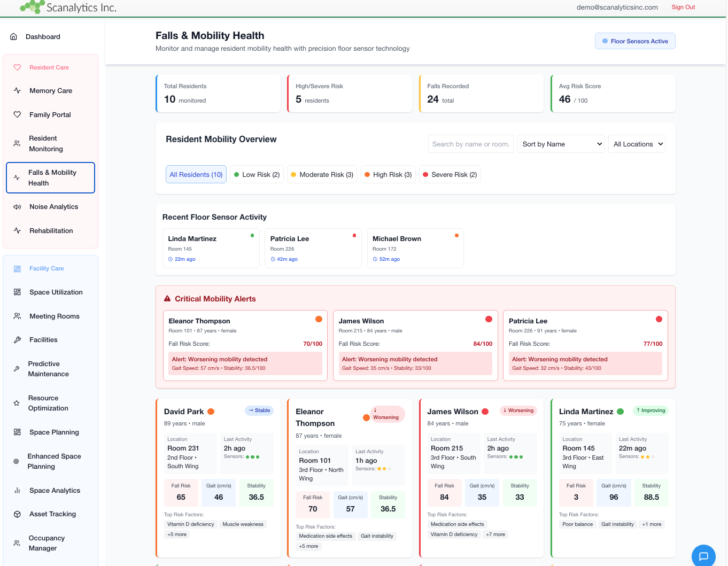728x566 pixels.
Task: Click the orange status dot on Michael Brown's card
Action: (x=456, y=235)
